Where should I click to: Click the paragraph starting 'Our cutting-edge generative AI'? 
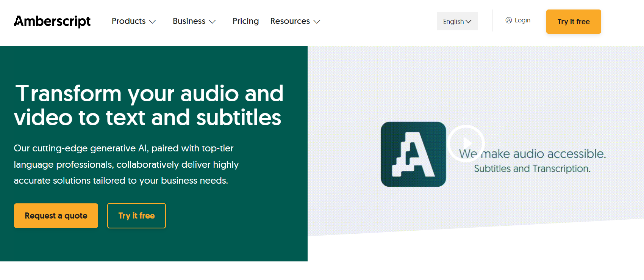[127, 164]
